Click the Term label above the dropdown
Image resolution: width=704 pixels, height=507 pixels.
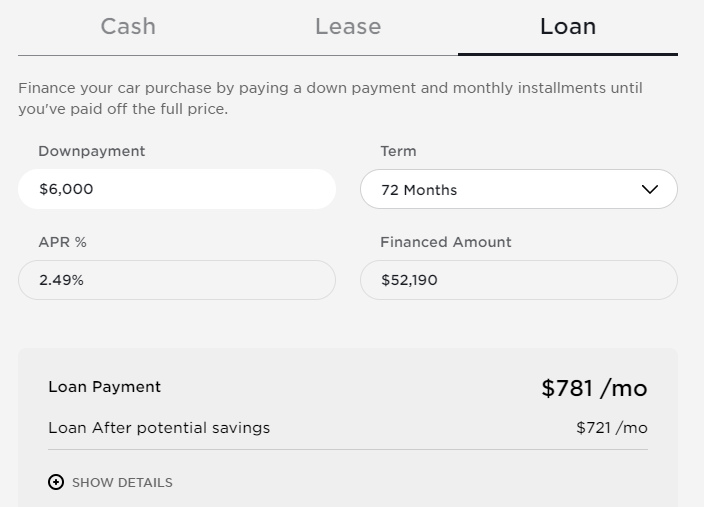click(x=398, y=151)
